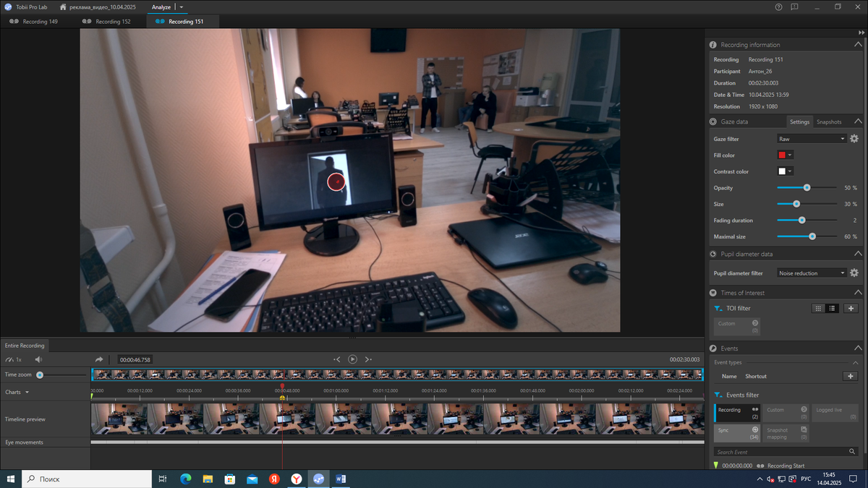Play the recording
Viewport: 868px width, 488px height.
coord(352,359)
